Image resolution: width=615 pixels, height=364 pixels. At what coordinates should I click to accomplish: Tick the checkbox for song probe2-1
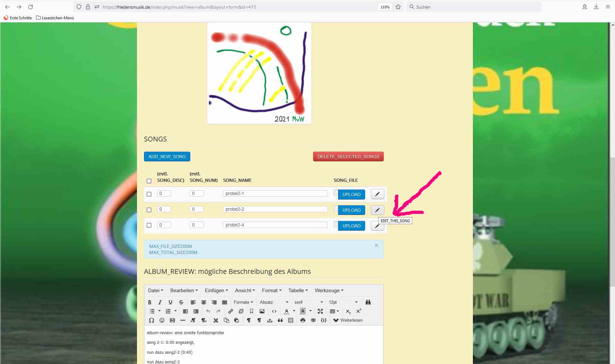149,194
